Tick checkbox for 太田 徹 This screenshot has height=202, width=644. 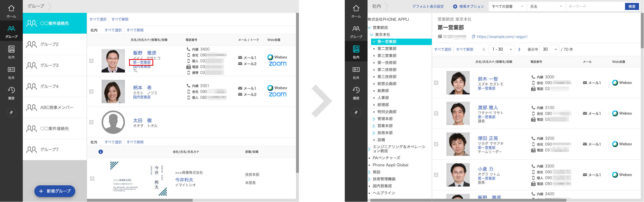point(91,122)
